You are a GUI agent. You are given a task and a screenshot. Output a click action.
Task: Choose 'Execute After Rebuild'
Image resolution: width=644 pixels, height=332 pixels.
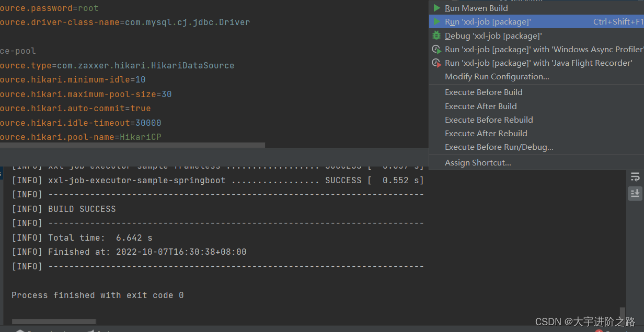pyautogui.click(x=486, y=133)
